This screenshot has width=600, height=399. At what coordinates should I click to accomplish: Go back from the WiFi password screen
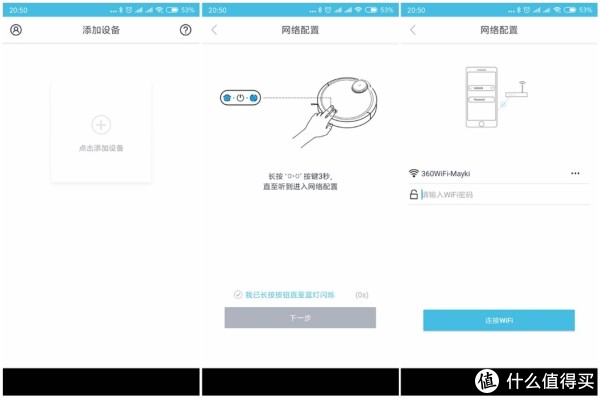[x=413, y=30]
